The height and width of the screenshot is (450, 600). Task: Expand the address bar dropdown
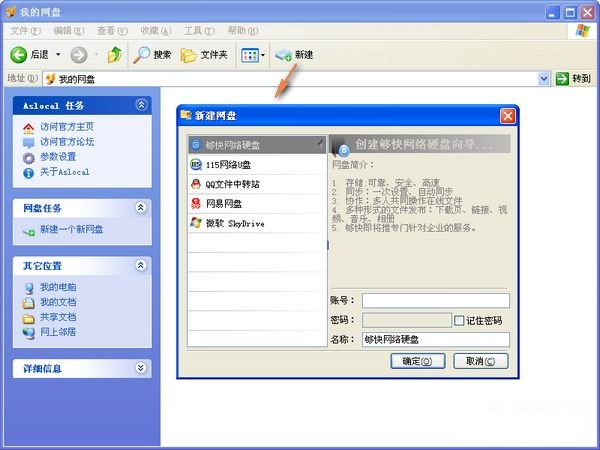tap(544, 79)
